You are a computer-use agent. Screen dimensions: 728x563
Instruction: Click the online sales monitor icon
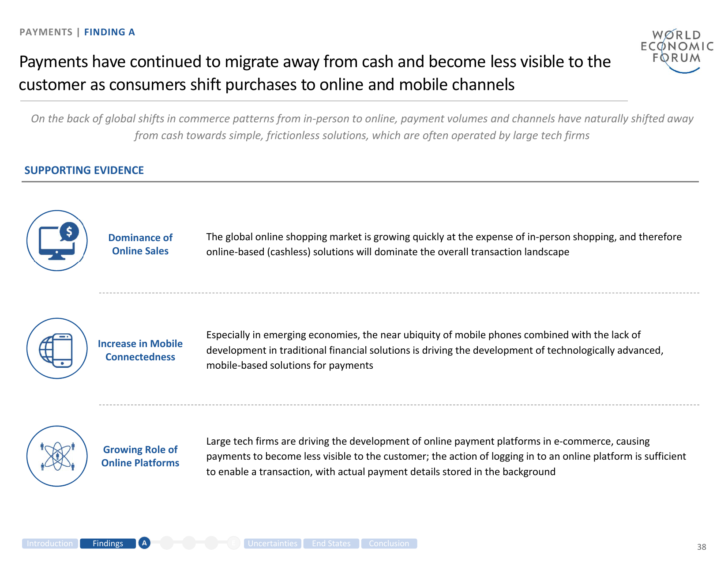(x=57, y=241)
